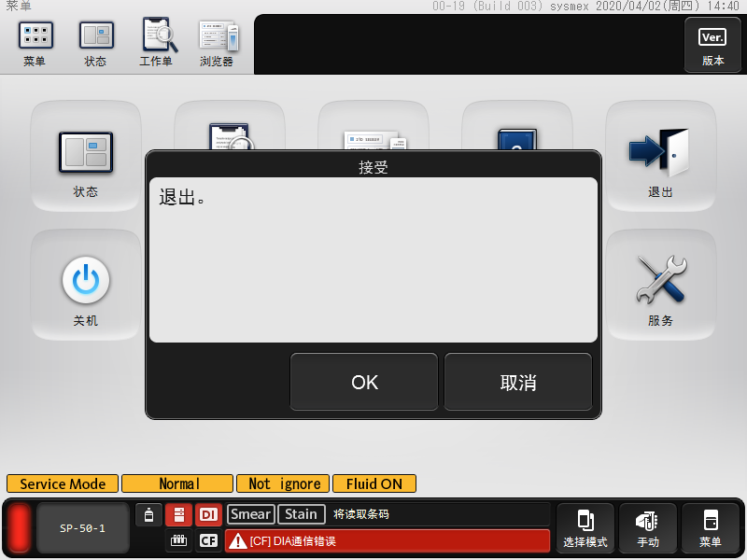Screen dimensions: 747x560
Task: Open the 服务 service tools icon
Action: click(660, 286)
